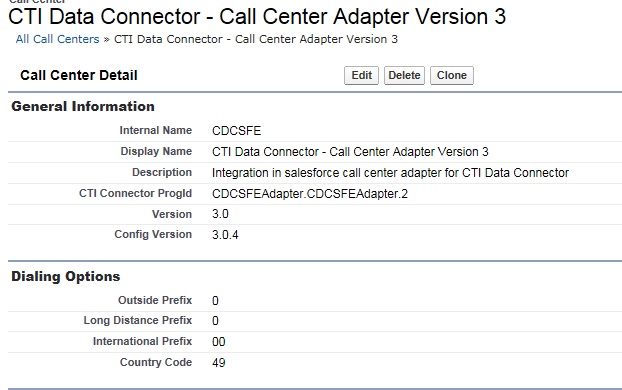This screenshot has height=390, width=622.
Task: Click the General Information section heading
Action: pos(83,106)
